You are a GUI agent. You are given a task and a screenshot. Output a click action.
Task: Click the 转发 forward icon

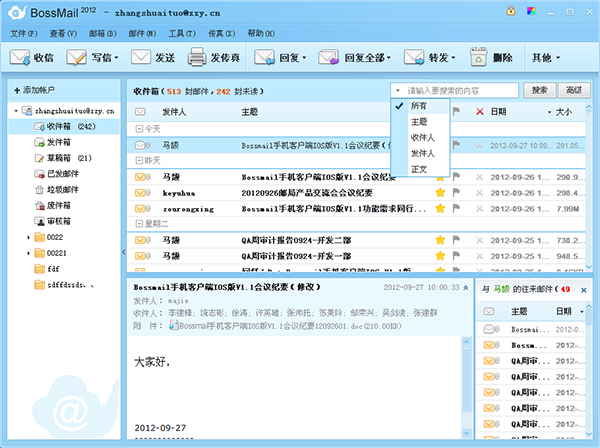[414, 58]
